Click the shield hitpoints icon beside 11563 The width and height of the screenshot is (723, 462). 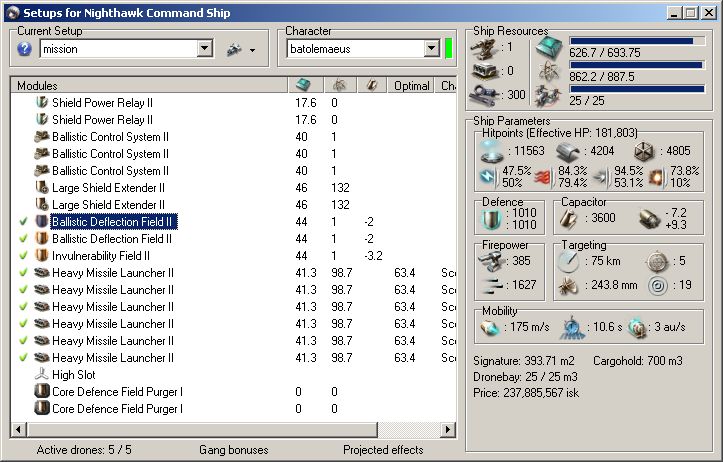(x=492, y=152)
